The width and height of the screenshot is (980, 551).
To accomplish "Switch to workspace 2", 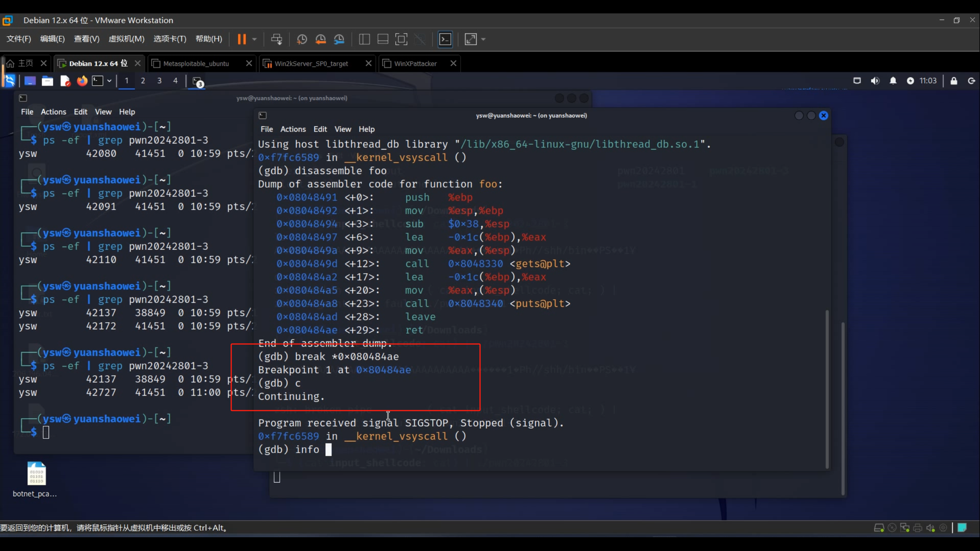I will pos(143,81).
